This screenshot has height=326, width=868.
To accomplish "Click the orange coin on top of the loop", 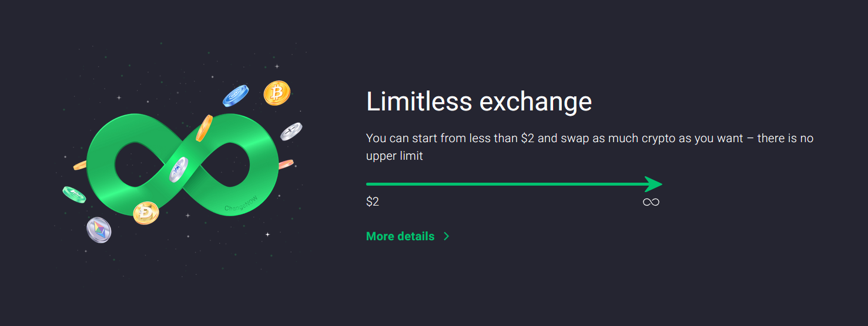I will [204, 127].
